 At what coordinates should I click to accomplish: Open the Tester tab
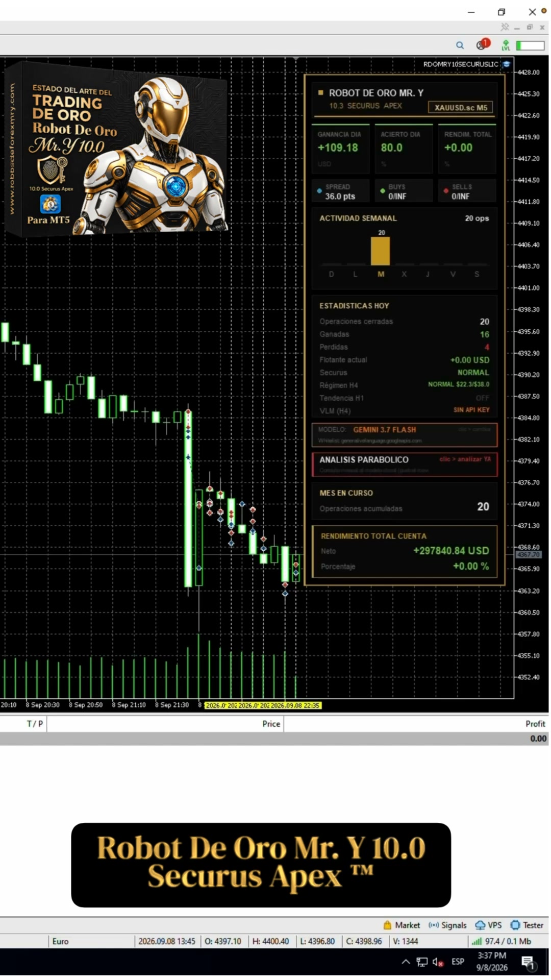(527, 925)
